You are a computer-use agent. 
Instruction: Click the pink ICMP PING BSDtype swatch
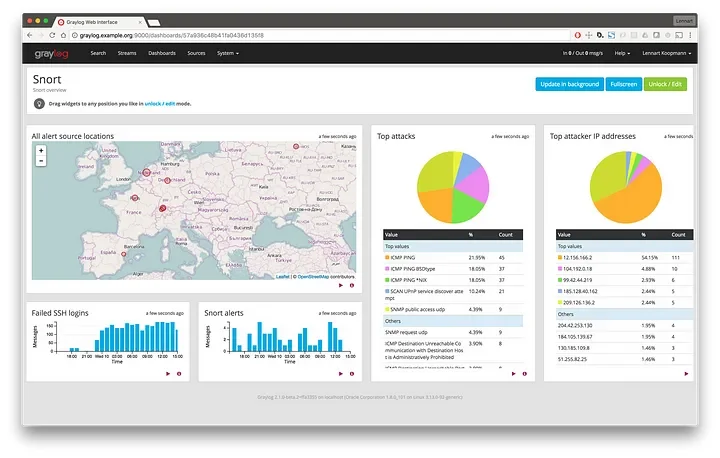coord(387,269)
